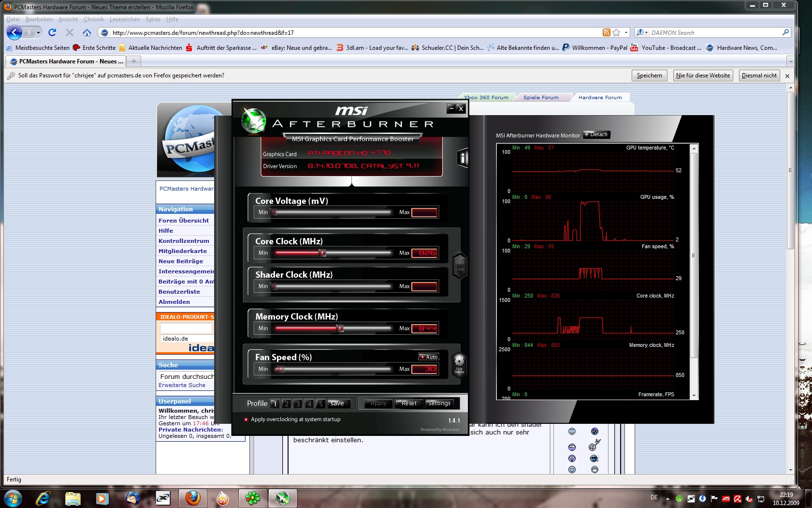The width and height of the screenshot is (812, 508).
Task: Click the RSS feed icon in address bar
Action: 607,32
